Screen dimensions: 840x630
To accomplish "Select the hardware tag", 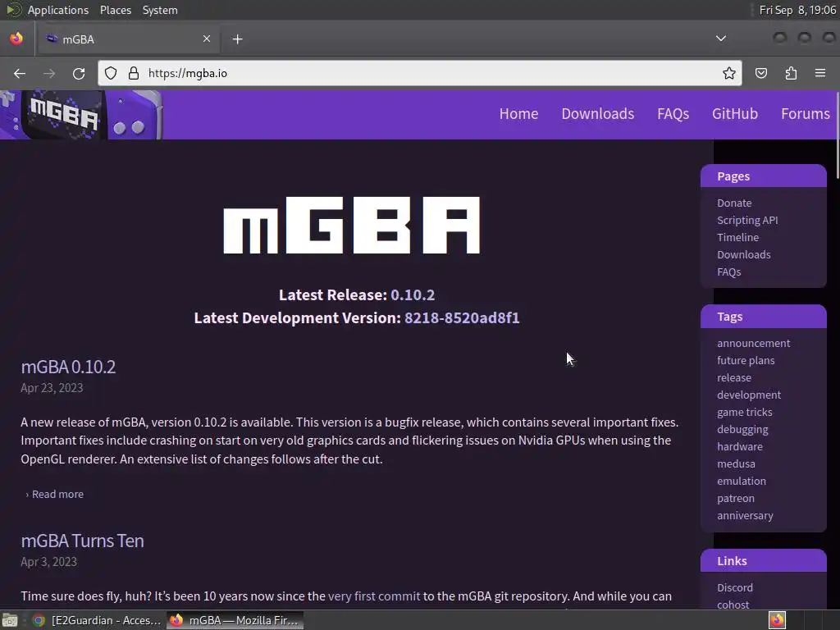I will pyautogui.click(x=740, y=447).
